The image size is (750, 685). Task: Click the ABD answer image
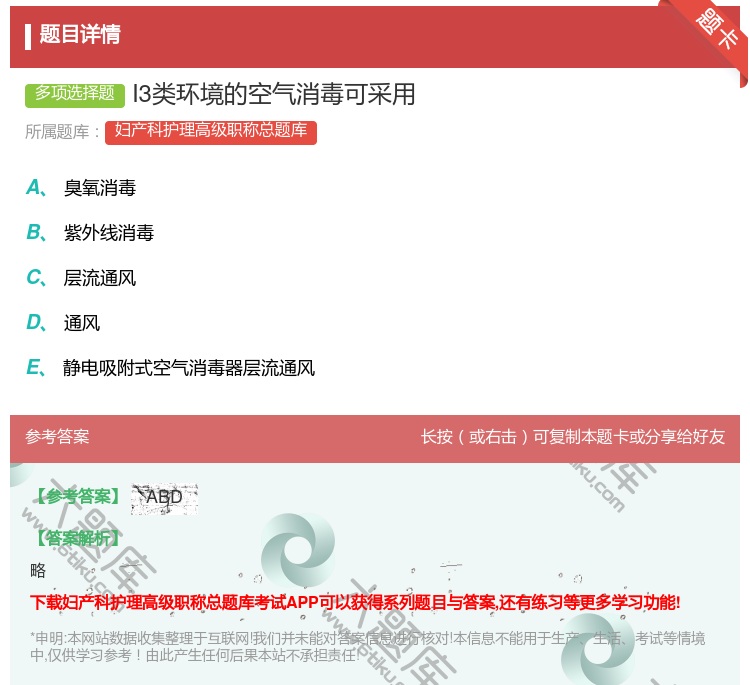coord(164,498)
